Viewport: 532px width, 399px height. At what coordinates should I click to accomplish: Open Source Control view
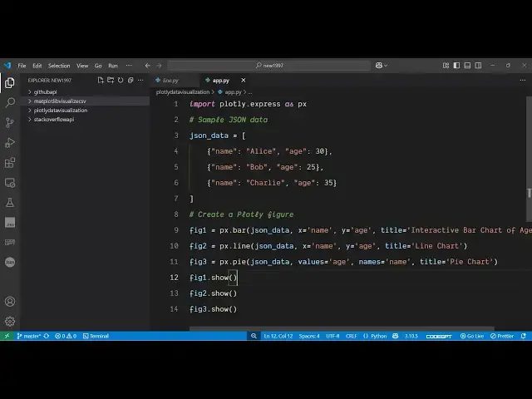pos(10,122)
